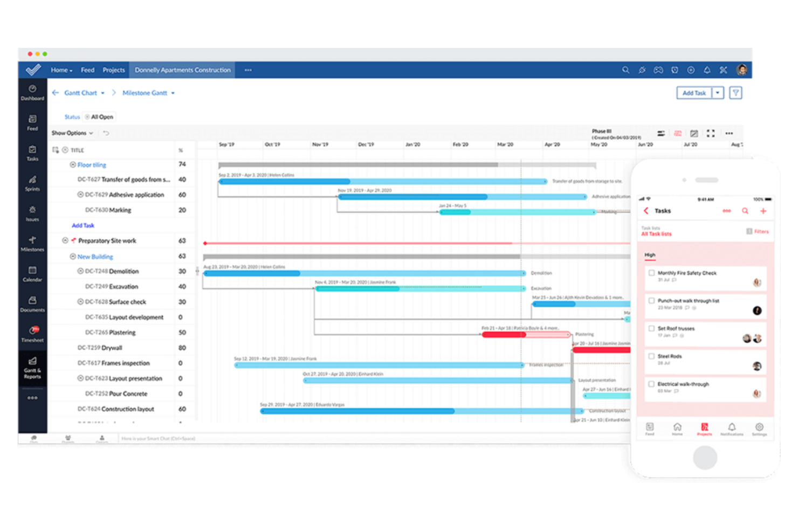Tick the checkbox for Electrical walk-through
Screen dimensions: 798x532
[651, 384]
